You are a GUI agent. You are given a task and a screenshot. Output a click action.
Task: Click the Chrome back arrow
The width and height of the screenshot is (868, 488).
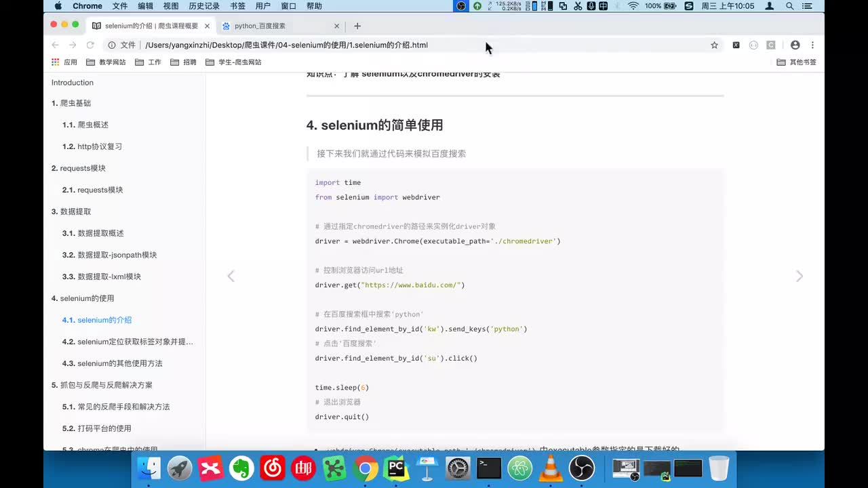click(56, 45)
